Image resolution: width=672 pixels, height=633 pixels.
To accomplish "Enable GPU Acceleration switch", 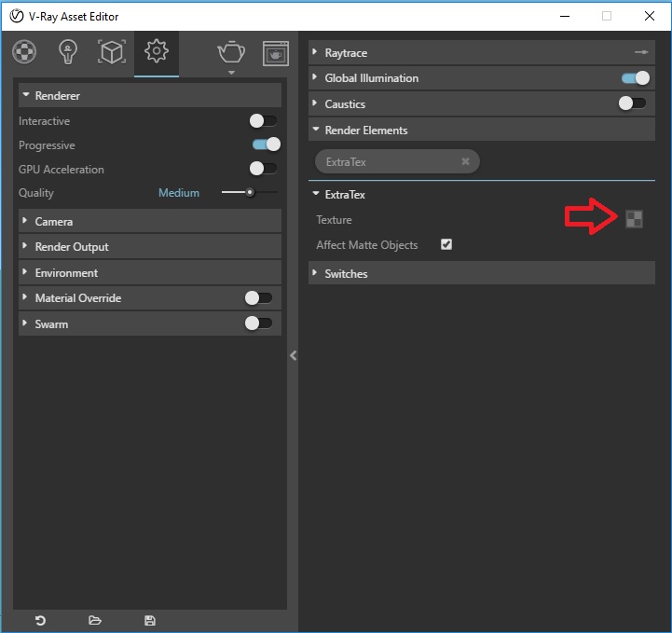I will [263, 169].
